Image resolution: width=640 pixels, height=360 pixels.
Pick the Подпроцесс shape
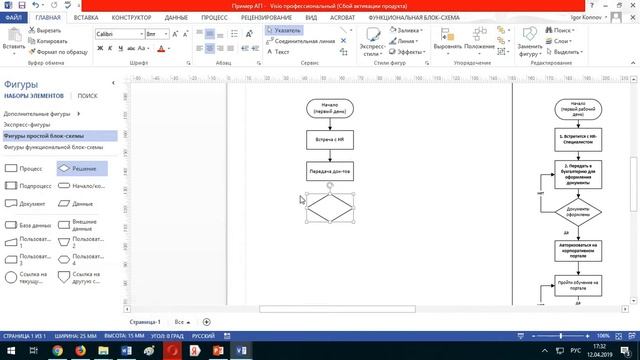point(28,186)
